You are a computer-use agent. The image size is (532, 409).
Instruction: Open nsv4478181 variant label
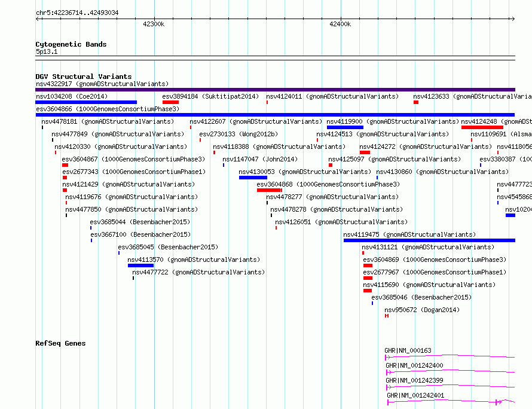tap(108, 121)
